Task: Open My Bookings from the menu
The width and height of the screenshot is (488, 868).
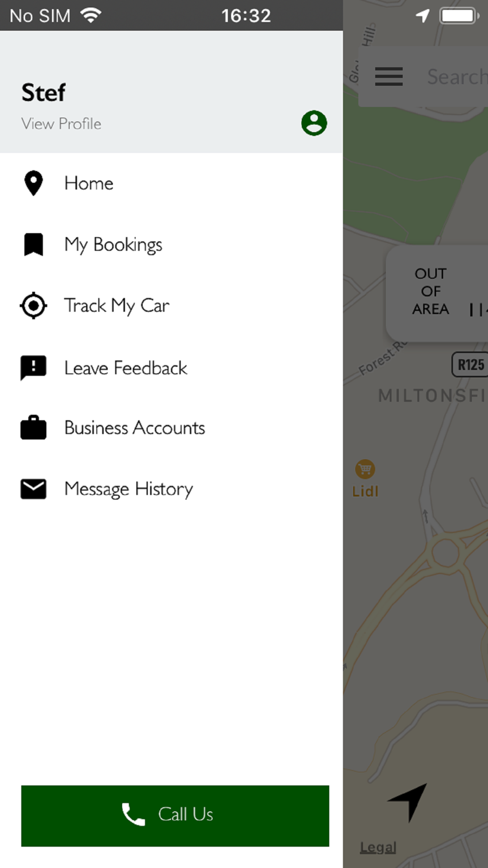Action: [x=171, y=245]
